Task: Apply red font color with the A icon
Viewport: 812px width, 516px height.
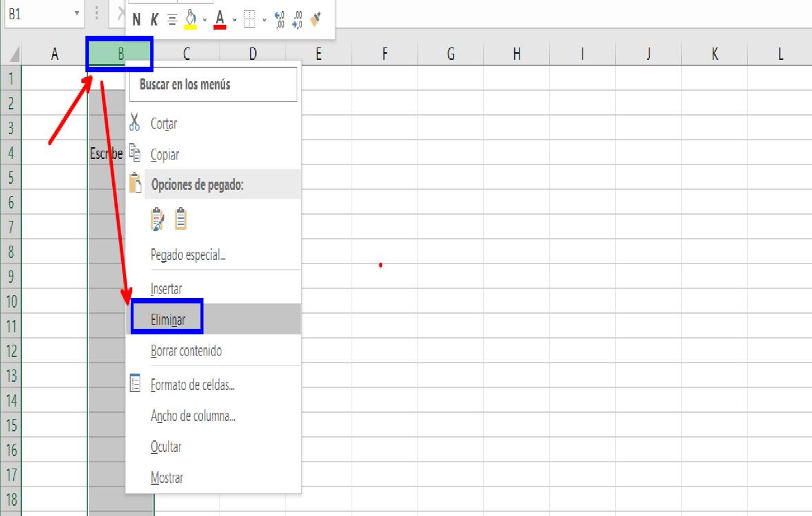Action: (219, 19)
